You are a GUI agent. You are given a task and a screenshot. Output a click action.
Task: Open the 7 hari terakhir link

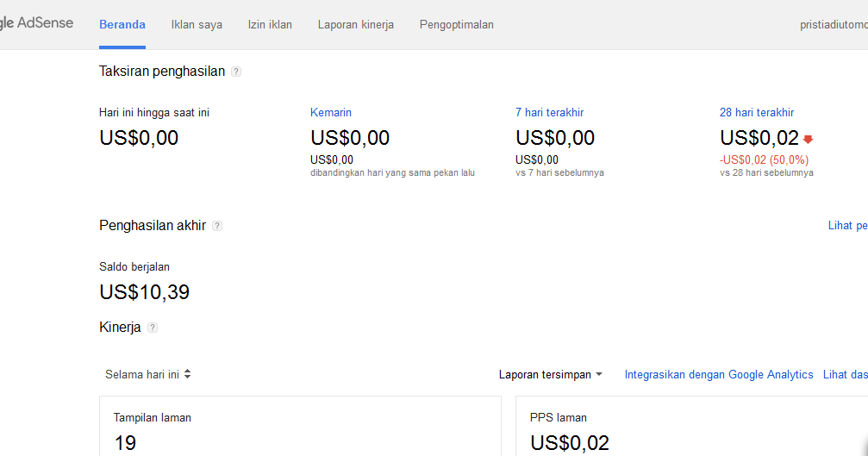550,112
